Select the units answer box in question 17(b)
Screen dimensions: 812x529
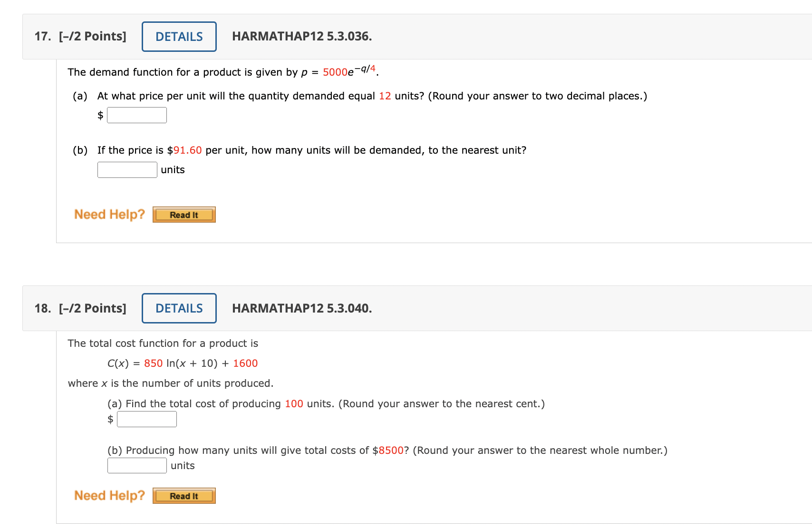click(126, 169)
